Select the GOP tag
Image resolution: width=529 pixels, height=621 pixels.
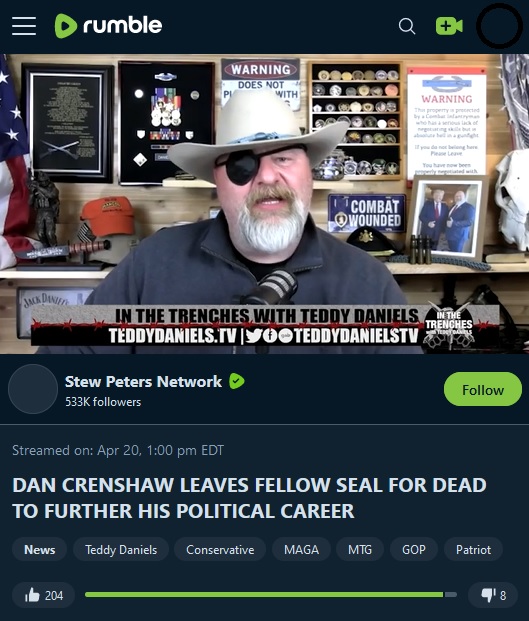click(414, 549)
